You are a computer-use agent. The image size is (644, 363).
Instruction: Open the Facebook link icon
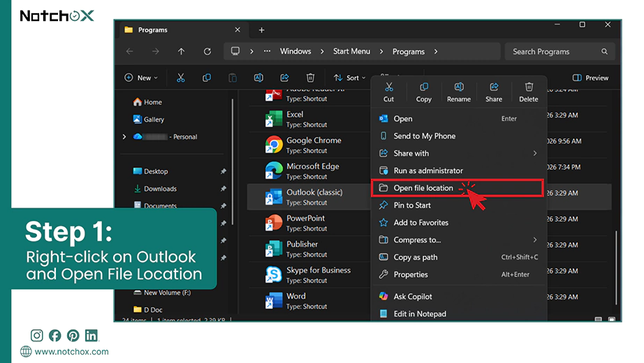(x=54, y=336)
